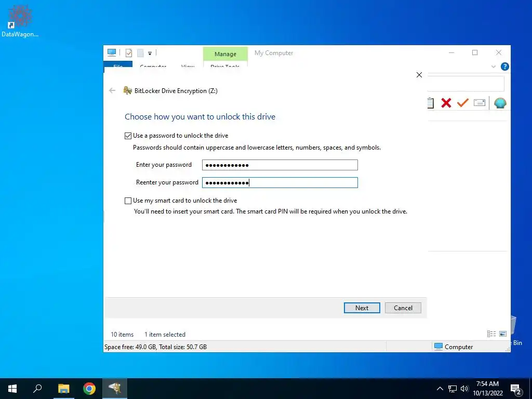This screenshot has height=399, width=532.
Task: Click the computer icon in My Computer title bar
Action: coord(112,52)
